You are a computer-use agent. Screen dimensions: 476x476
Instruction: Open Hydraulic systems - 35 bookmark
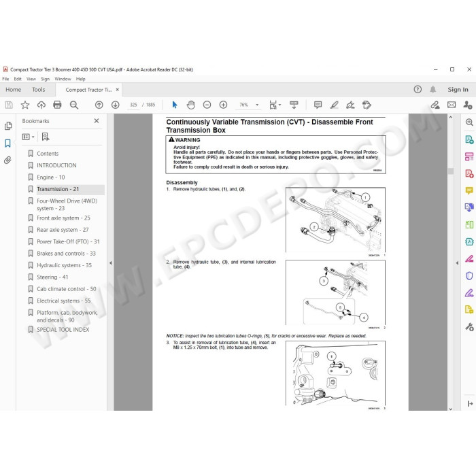tap(64, 265)
